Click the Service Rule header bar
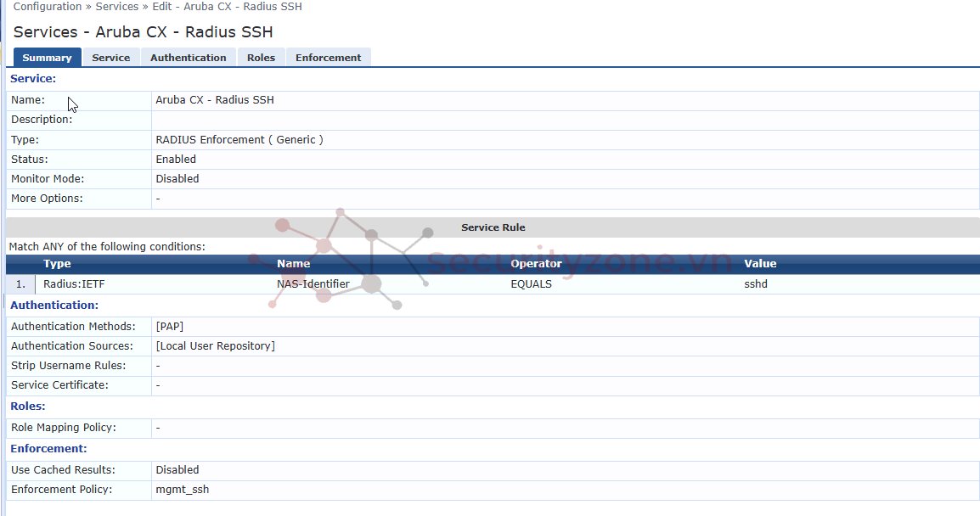Viewport: 980px width, 516px height. coord(493,227)
